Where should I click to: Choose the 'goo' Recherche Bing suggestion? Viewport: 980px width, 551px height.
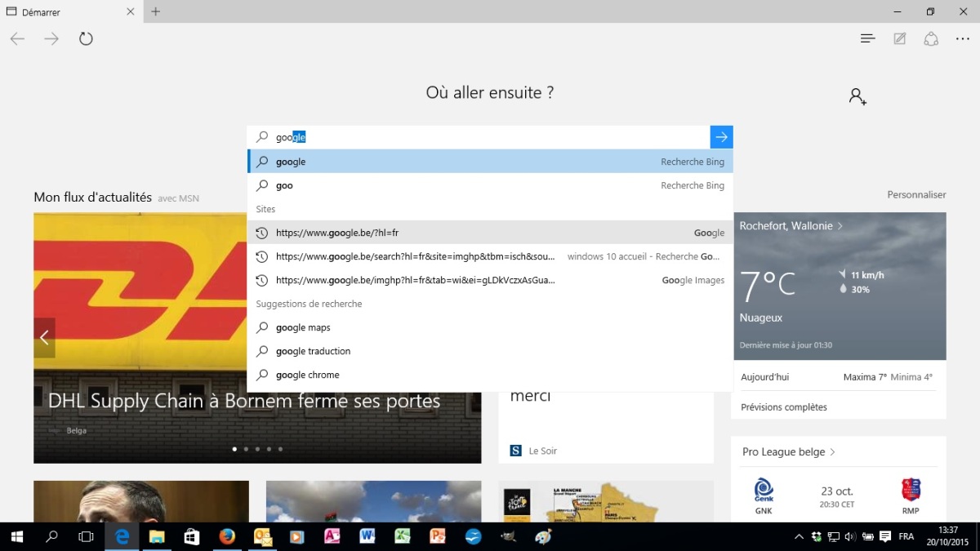point(490,185)
